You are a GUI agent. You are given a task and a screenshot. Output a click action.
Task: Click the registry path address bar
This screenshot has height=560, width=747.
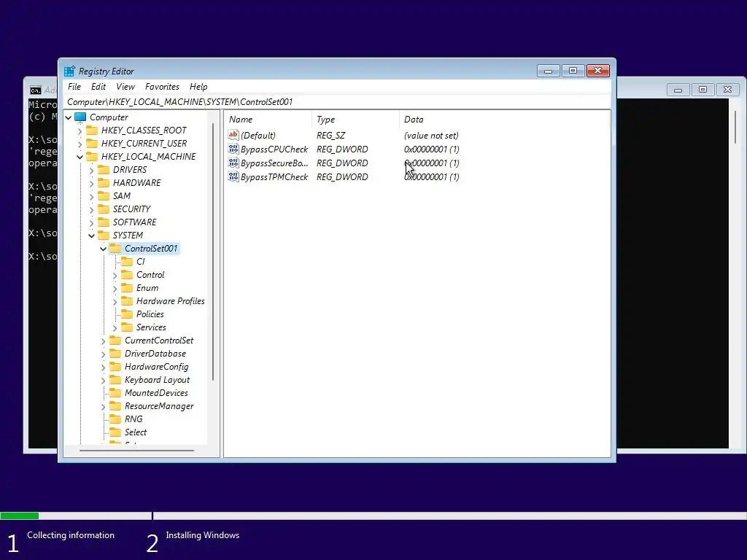point(337,102)
